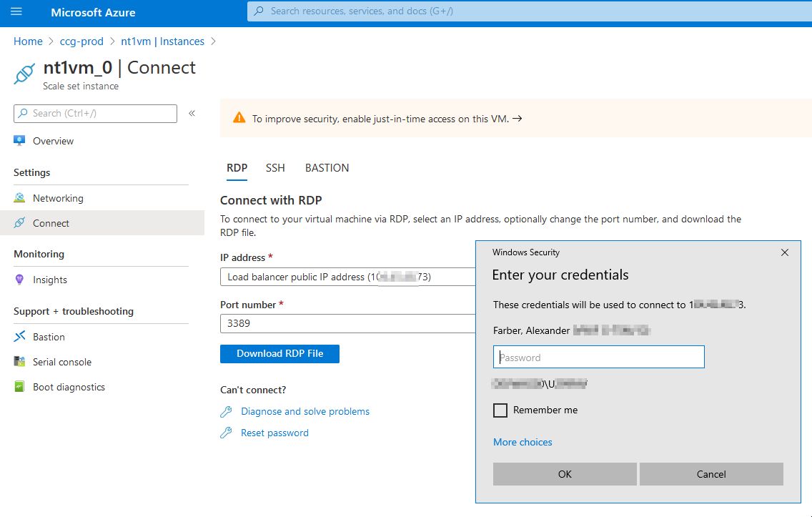This screenshot has width=812, height=517.
Task: Open the Reset password link
Action: click(274, 433)
